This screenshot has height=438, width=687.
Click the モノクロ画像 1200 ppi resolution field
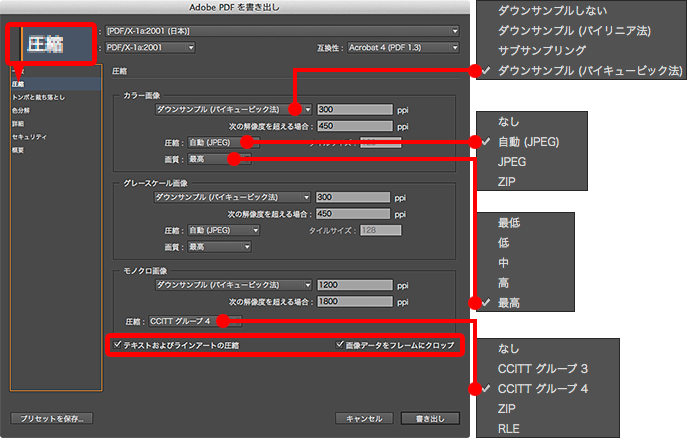click(354, 285)
